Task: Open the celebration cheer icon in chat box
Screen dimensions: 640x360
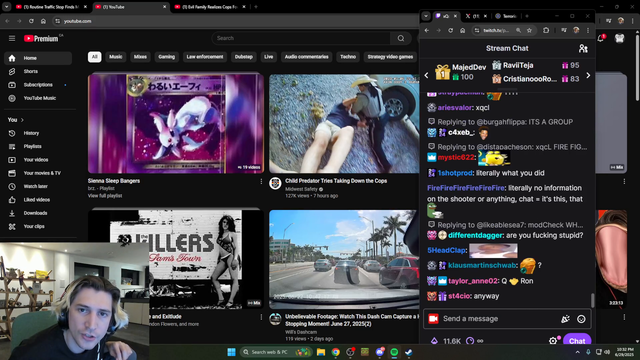Action: click(x=565, y=319)
